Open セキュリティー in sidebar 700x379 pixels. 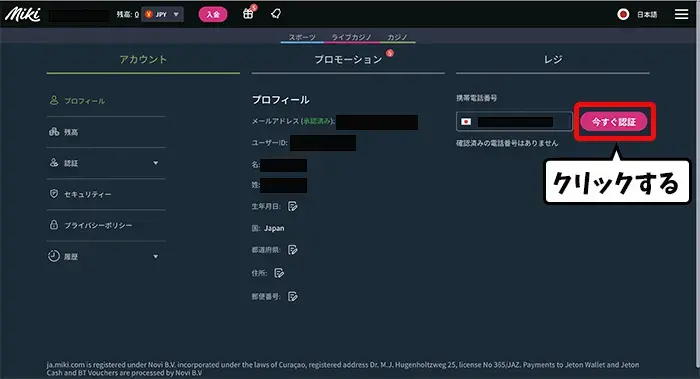click(x=88, y=194)
